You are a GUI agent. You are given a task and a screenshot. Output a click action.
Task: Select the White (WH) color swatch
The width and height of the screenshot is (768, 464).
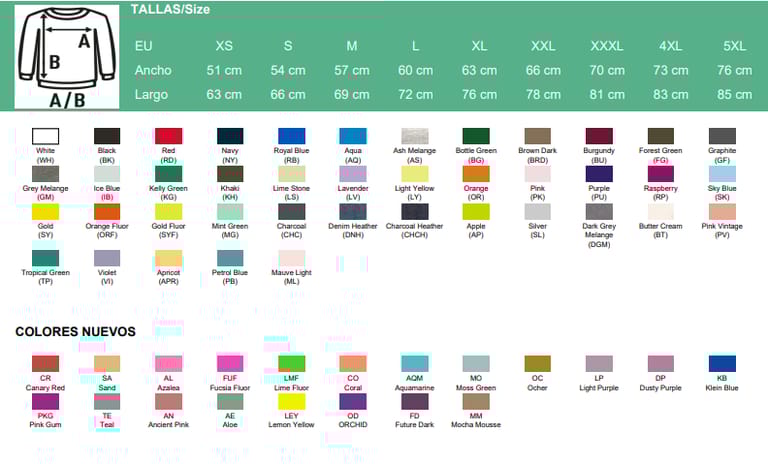coord(45,136)
